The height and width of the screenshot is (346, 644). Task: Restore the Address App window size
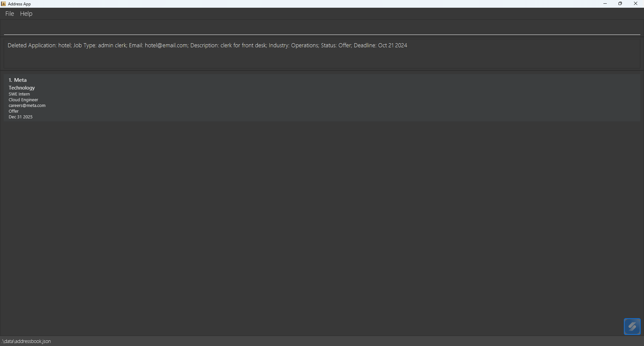coord(620,4)
